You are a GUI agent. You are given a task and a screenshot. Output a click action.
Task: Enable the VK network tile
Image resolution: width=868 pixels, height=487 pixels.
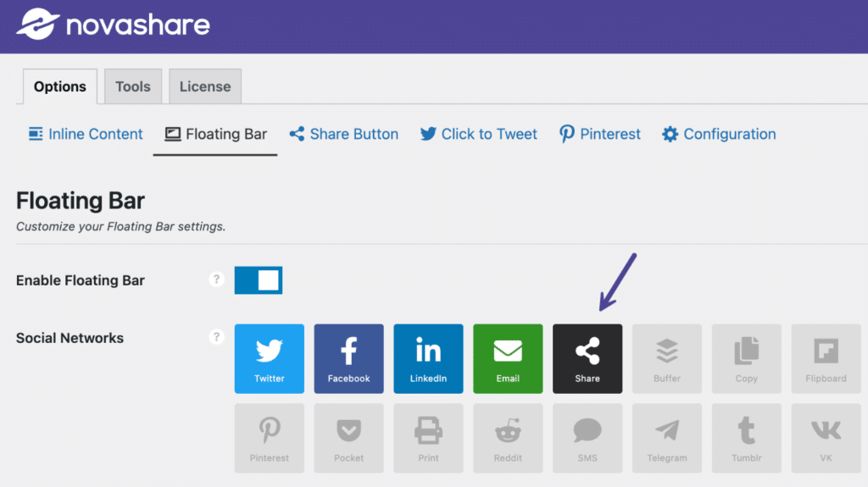tap(826, 439)
